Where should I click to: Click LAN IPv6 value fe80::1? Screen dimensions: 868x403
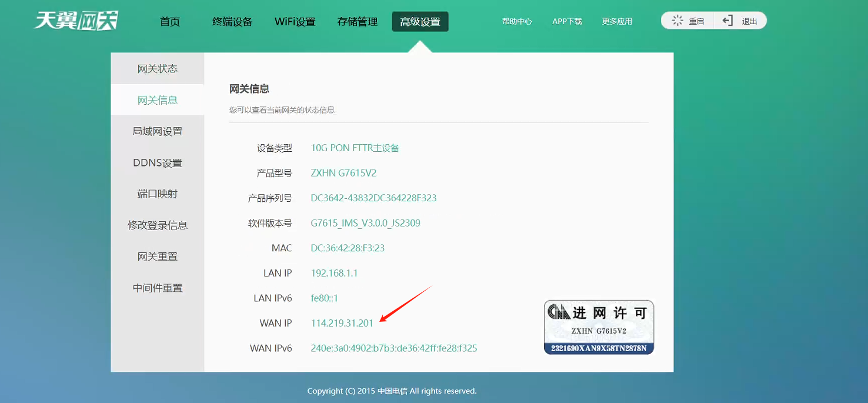point(324,298)
